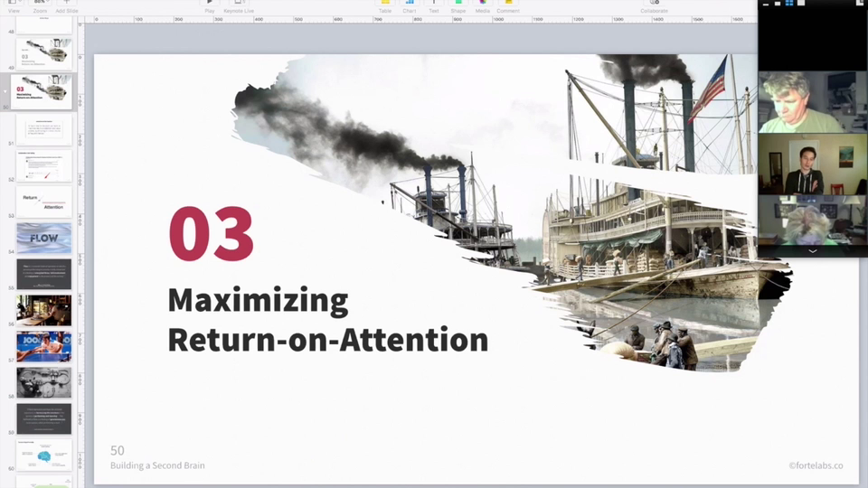Select slide 58 grayscale photo thumbnail
Screen dimensions: 868x488
43,382
